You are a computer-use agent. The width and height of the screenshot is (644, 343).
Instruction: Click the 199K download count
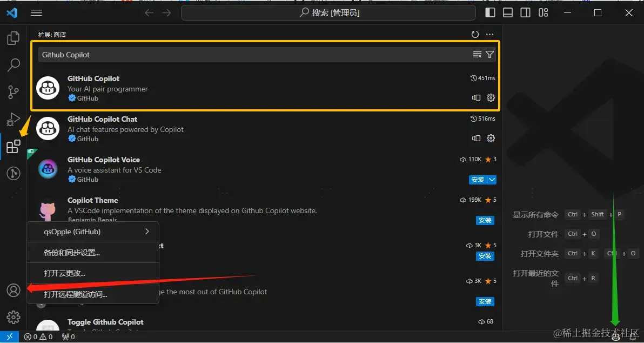tap(471, 200)
